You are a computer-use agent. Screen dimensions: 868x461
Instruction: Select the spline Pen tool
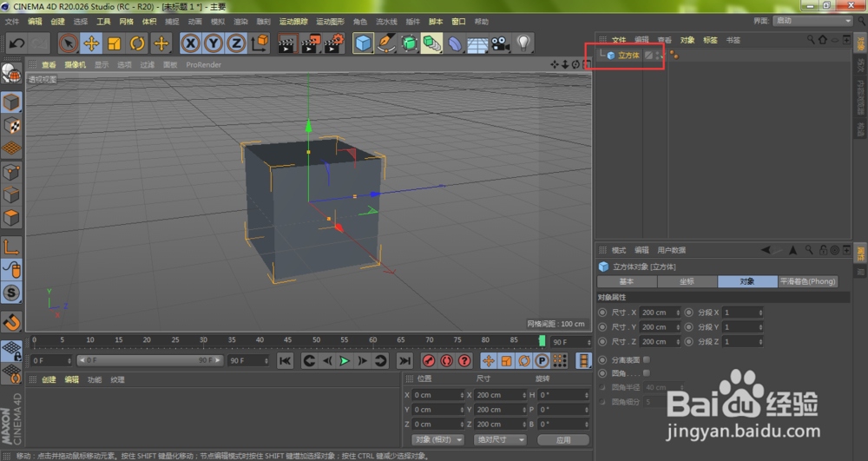point(386,43)
